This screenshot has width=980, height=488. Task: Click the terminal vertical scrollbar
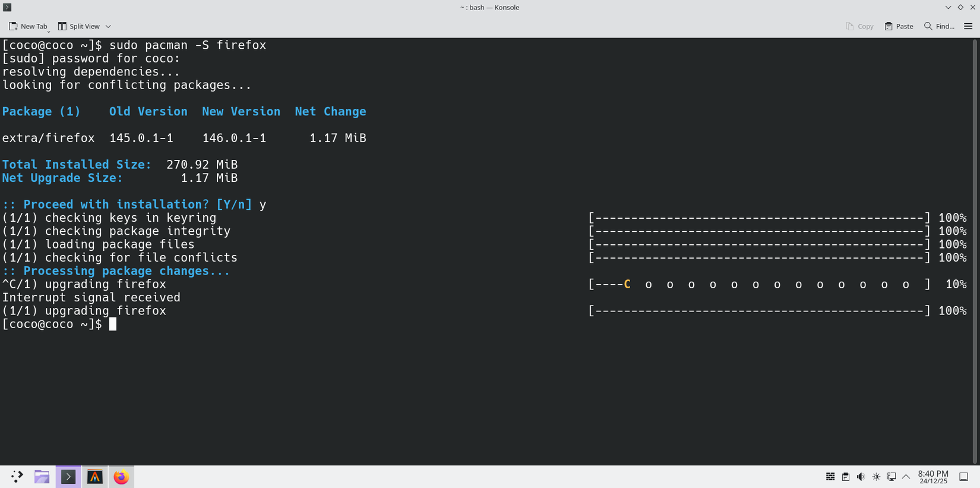975,251
